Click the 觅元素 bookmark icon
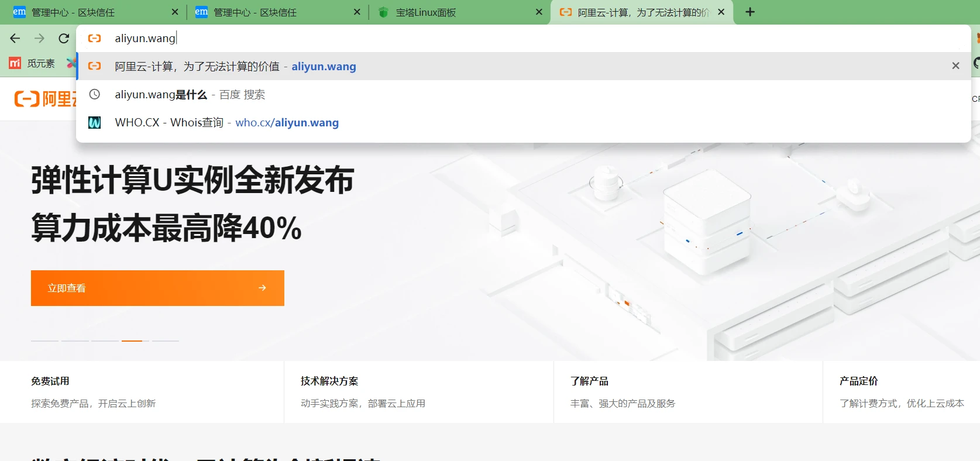This screenshot has height=461, width=980. coord(15,63)
